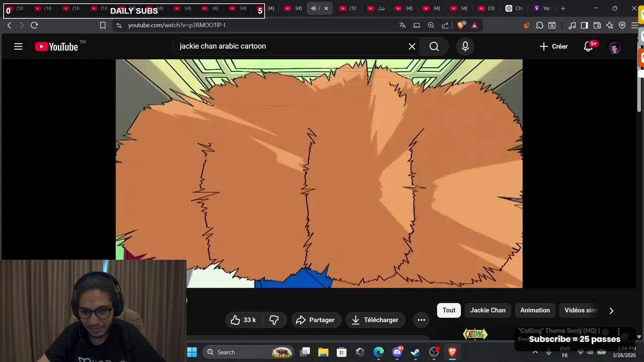Toggle the browser sidebar panel

[584, 25]
